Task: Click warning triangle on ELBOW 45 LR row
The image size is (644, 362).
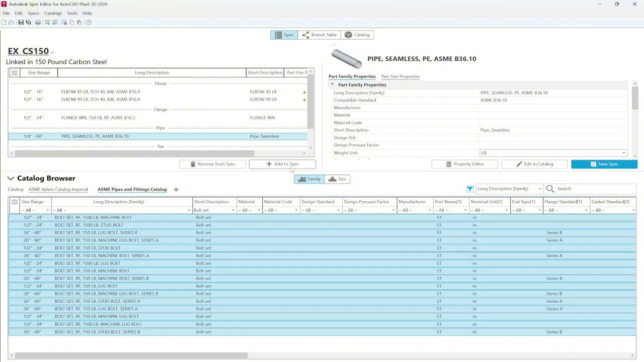Action: point(304,92)
